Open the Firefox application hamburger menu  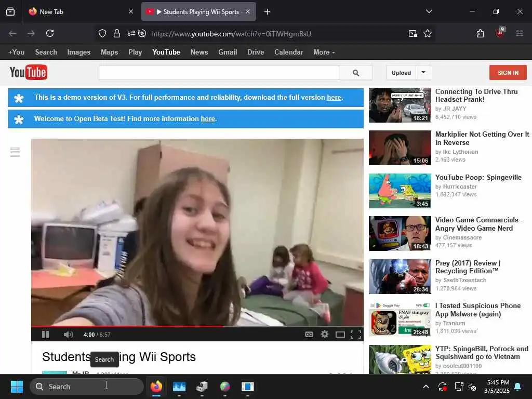[x=519, y=33]
